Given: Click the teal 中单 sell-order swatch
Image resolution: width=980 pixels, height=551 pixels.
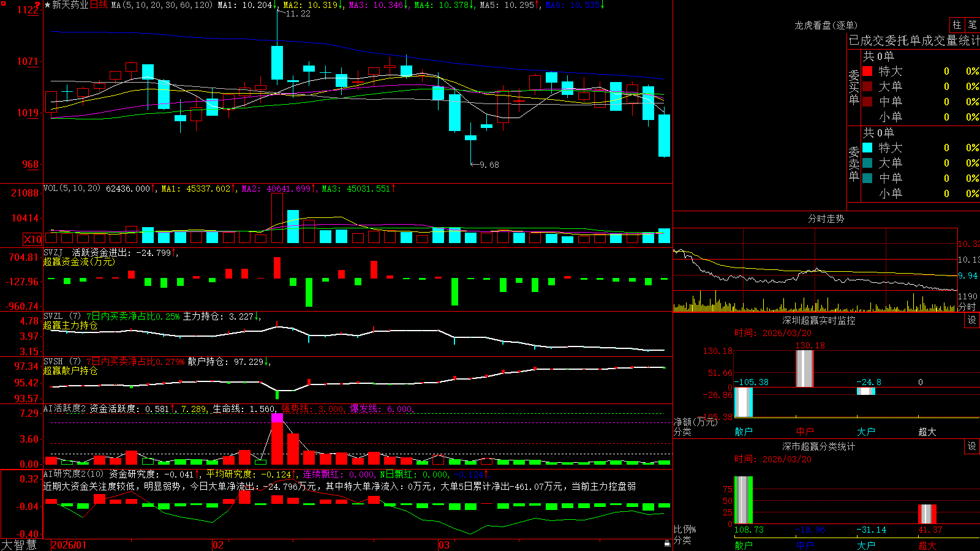Looking at the screenshot, I should point(867,178).
